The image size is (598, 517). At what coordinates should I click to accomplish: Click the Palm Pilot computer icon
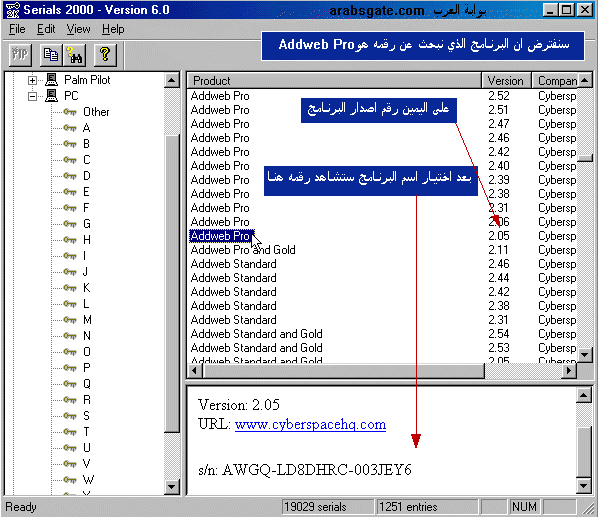point(51,80)
